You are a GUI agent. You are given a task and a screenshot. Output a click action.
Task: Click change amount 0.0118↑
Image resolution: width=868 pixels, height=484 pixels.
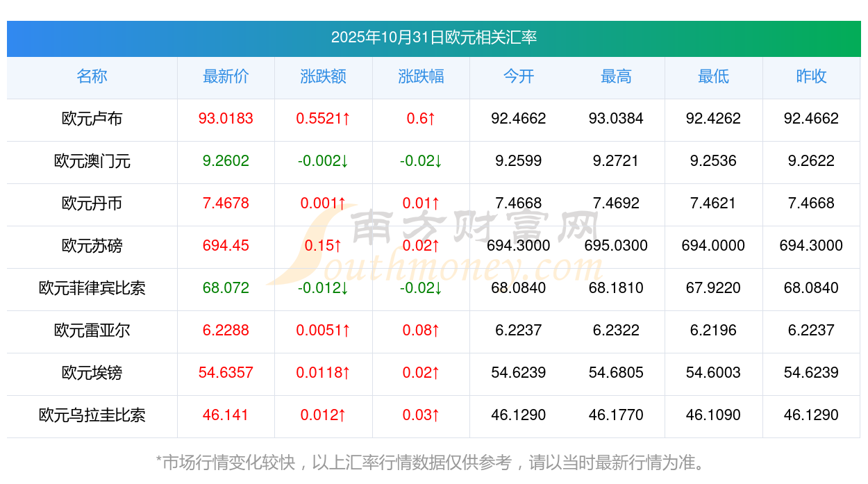click(x=324, y=373)
